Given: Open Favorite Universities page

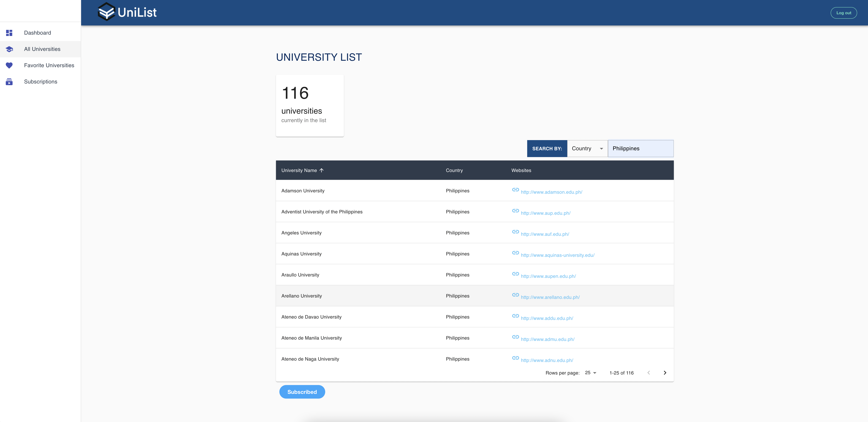Looking at the screenshot, I should coord(40,65).
